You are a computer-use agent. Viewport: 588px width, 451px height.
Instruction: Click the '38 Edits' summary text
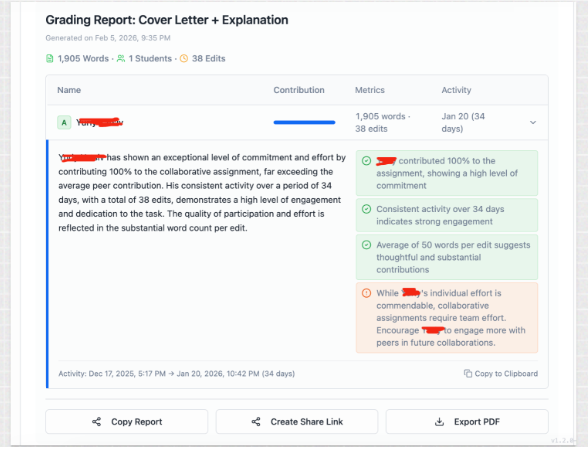click(x=208, y=58)
